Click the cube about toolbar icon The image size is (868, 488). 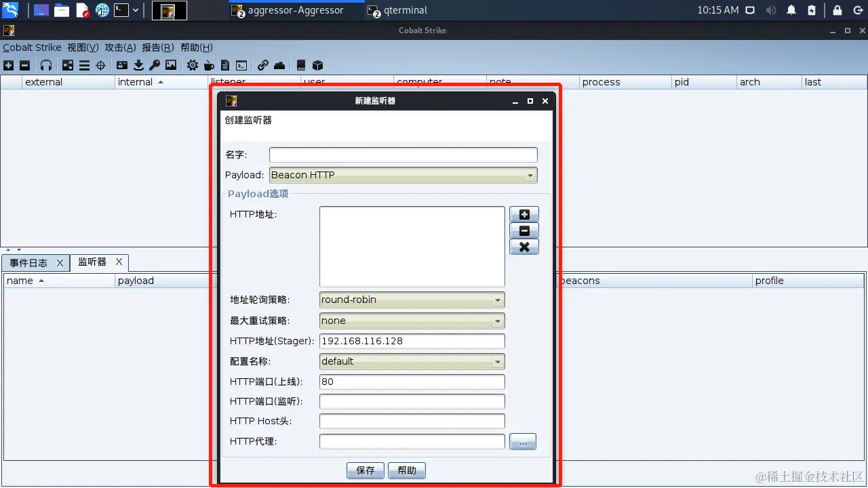[317, 65]
